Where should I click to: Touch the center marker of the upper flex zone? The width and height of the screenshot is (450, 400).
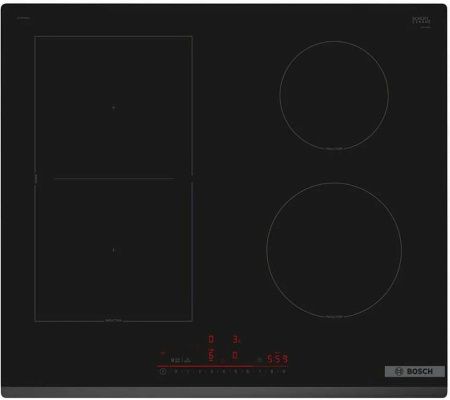[114, 108]
